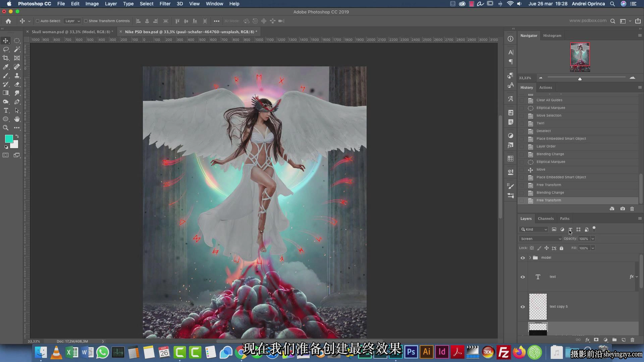Open the Screen blend mode dropdown

pyautogui.click(x=540, y=239)
